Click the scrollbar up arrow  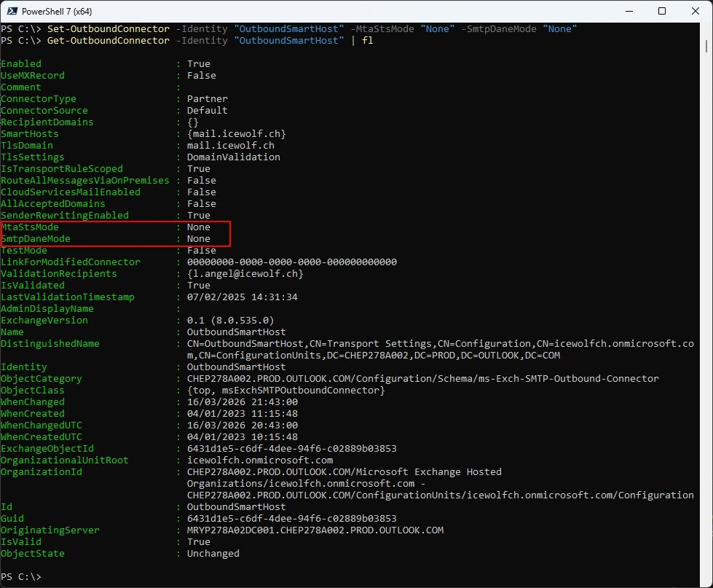706,29
